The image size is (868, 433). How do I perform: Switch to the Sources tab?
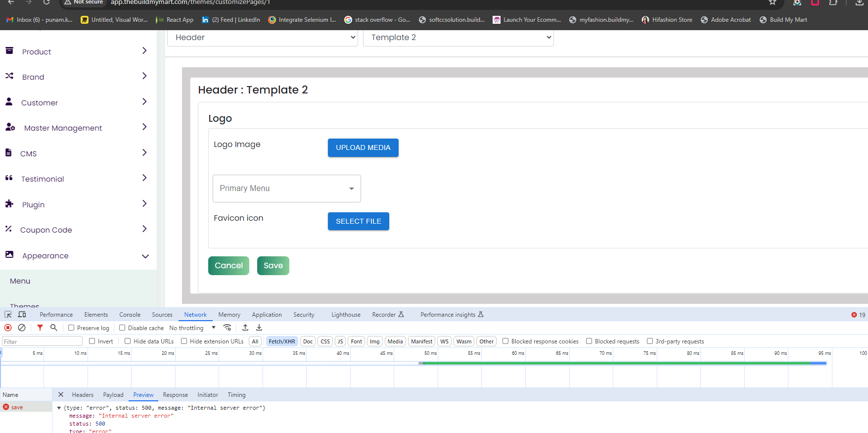(x=162, y=315)
